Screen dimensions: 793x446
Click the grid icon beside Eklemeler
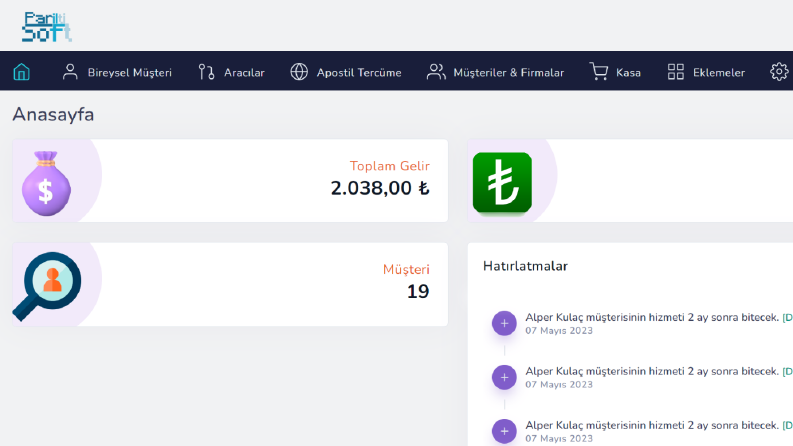(x=676, y=72)
